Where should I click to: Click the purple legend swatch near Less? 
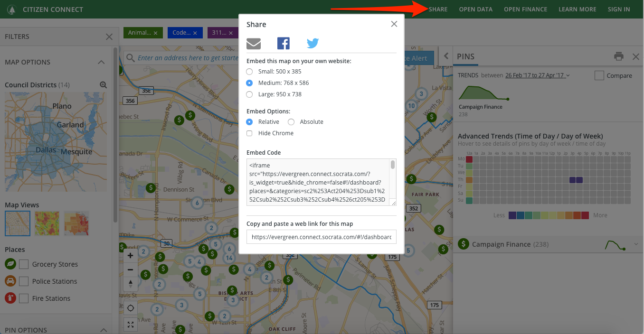pyautogui.click(x=512, y=215)
